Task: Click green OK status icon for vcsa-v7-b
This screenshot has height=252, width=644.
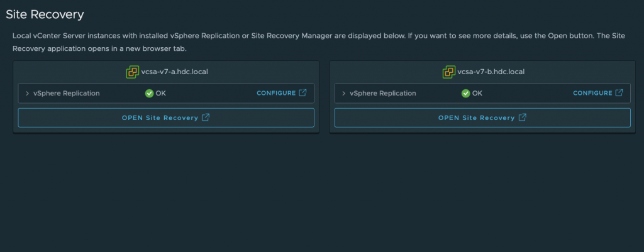Action: (x=466, y=93)
